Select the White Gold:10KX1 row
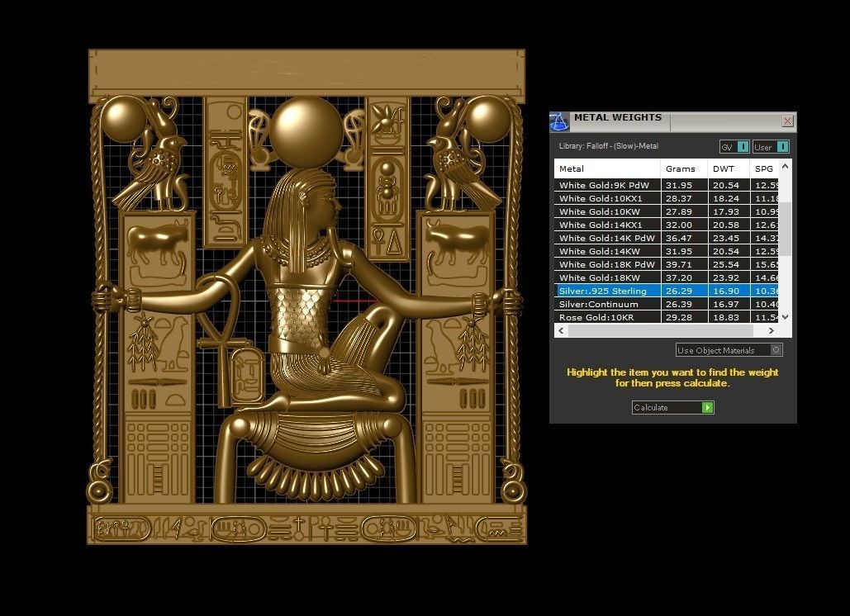Screen dimensions: 850x616 [x=667, y=198]
